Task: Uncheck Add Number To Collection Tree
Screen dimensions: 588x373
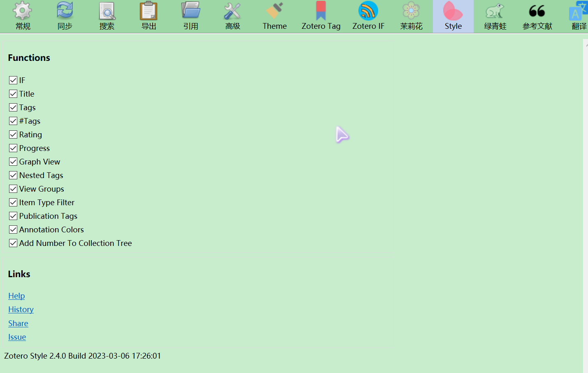Action: coord(13,243)
